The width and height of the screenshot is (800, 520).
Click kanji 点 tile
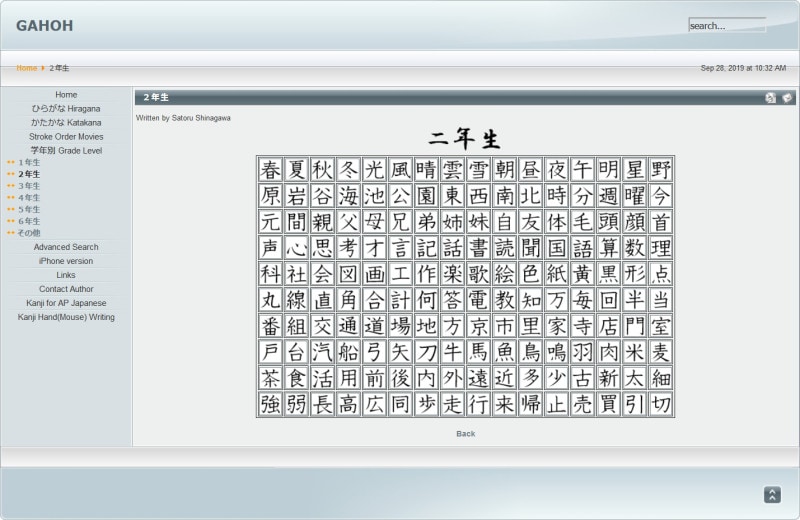[661, 274]
